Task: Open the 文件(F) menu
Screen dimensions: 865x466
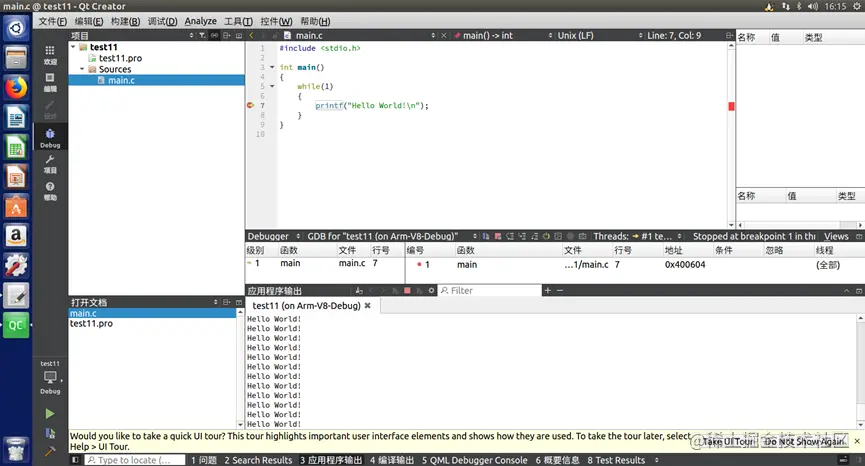Action: pyautogui.click(x=53, y=22)
